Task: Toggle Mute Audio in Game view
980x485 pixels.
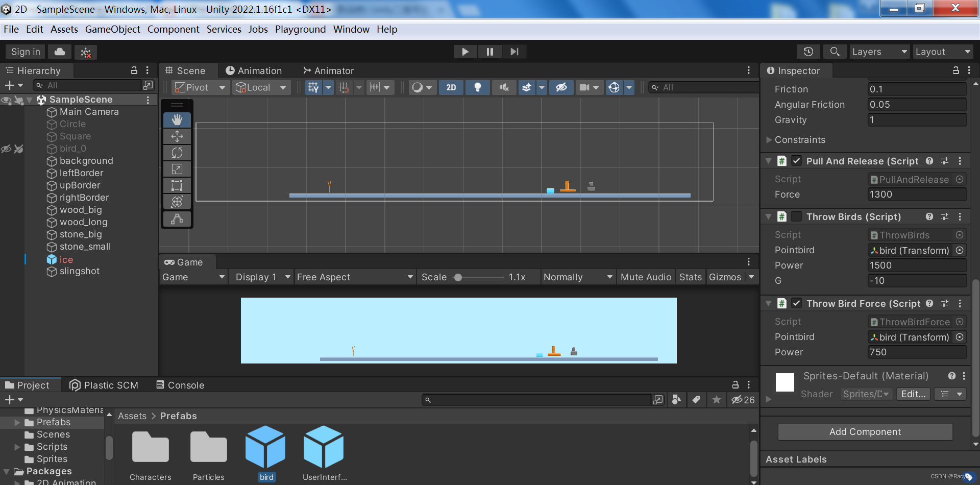Action: (646, 277)
